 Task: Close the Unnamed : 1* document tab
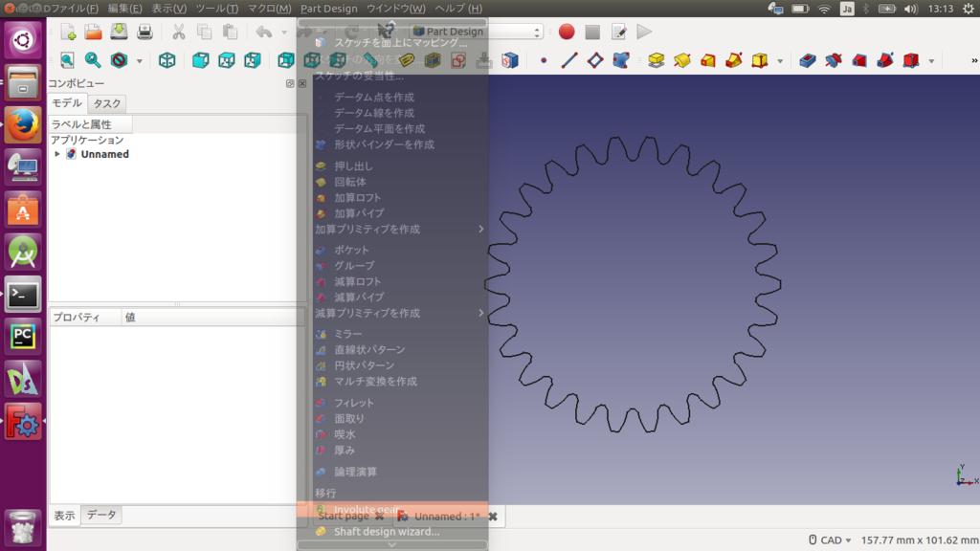pyautogui.click(x=493, y=517)
